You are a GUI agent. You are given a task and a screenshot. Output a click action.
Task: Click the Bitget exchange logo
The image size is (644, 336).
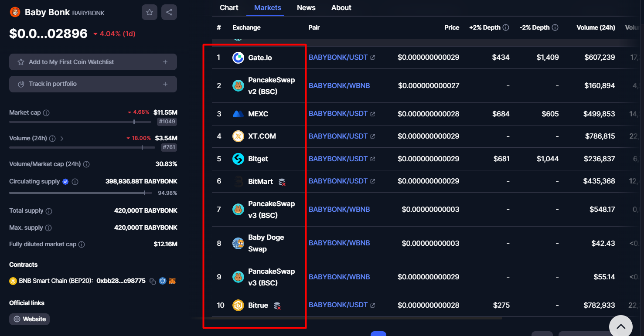pyautogui.click(x=238, y=159)
